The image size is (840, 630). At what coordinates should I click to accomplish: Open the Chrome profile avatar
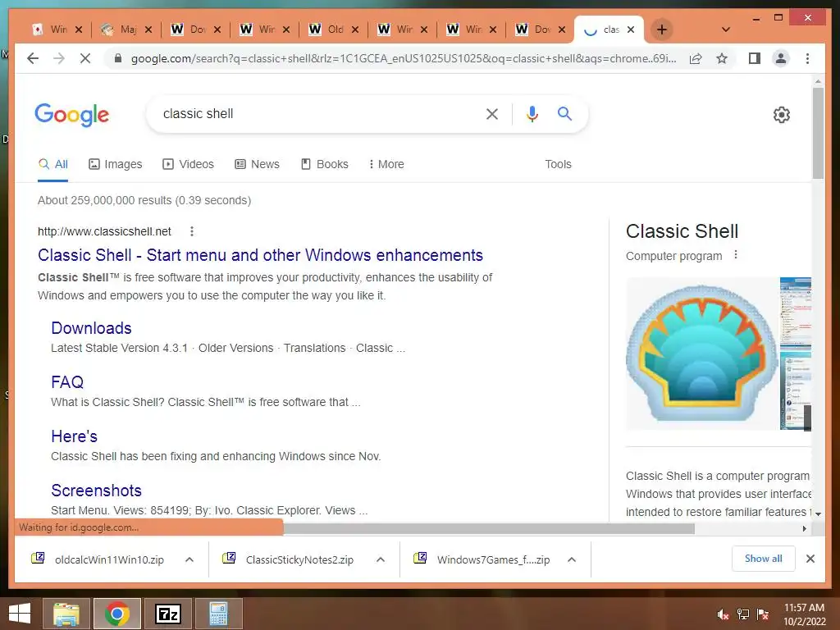[781, 58]
